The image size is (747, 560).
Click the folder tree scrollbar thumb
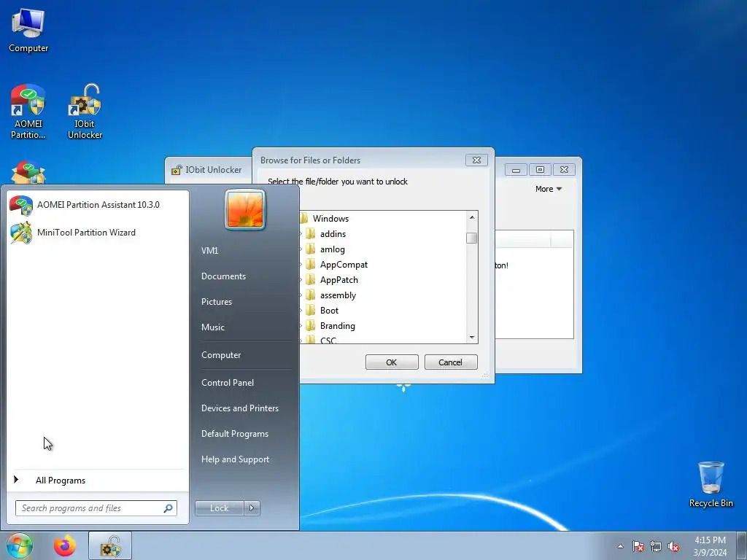click(472, 238)
